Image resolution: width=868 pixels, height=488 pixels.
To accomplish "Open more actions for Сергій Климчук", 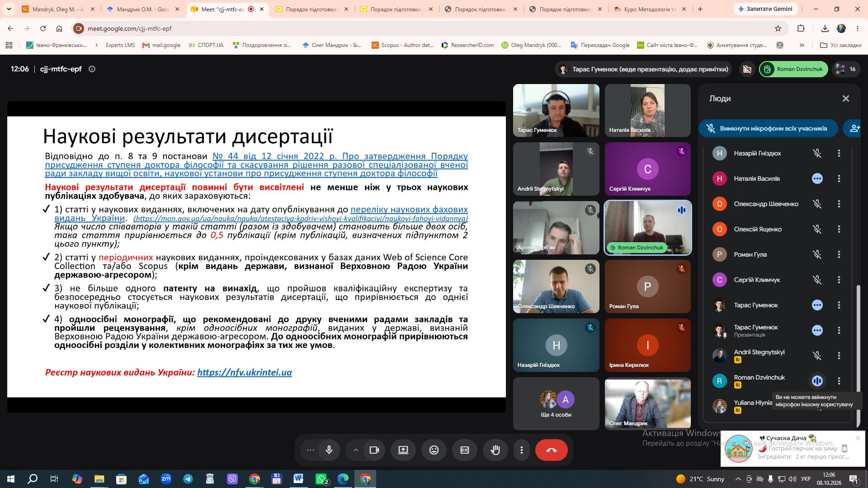I will (839, 280).
